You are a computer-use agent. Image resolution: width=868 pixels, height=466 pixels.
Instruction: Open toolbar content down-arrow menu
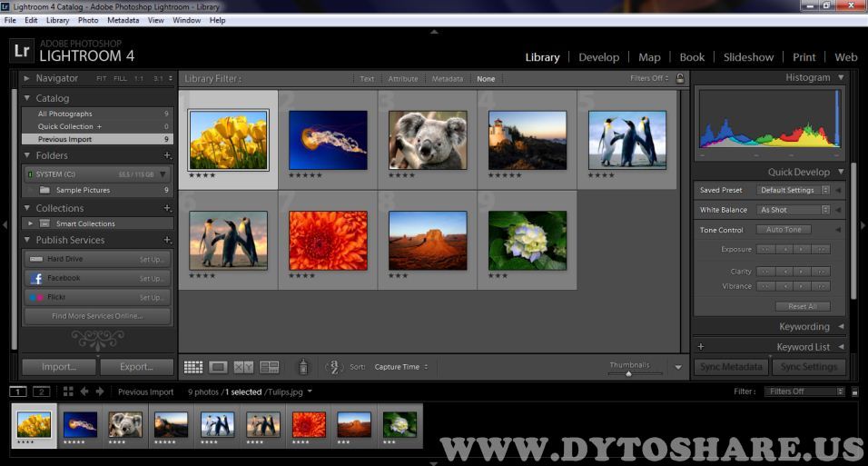(x=678, y=367)
